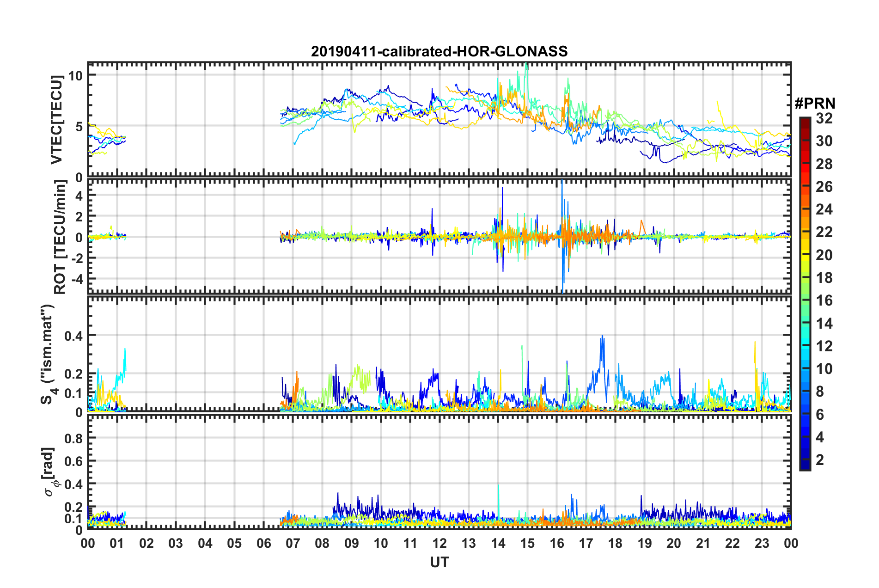
Task: Click the dark blue bottom of the PRN colorbar
Action: tap(805, 464)
